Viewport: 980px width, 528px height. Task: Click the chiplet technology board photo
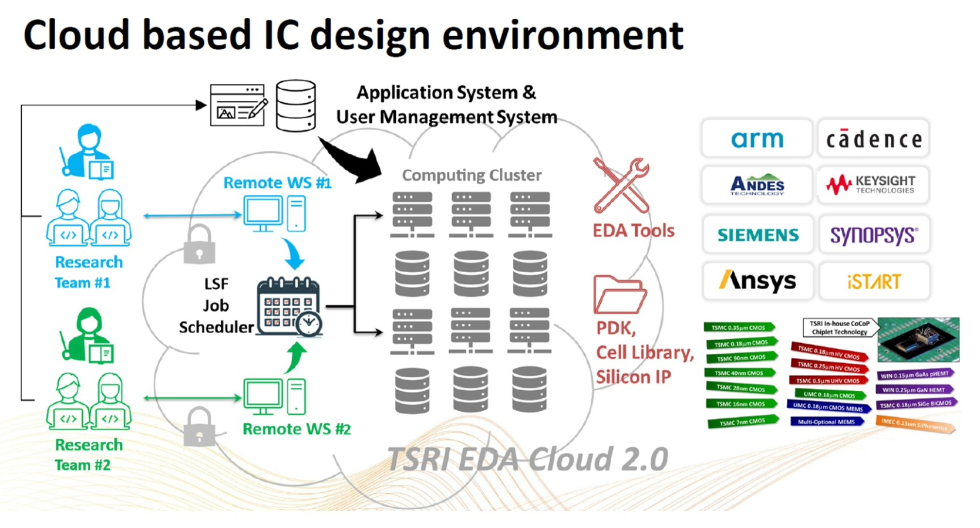pyautogui.click(x=918, y=340)
